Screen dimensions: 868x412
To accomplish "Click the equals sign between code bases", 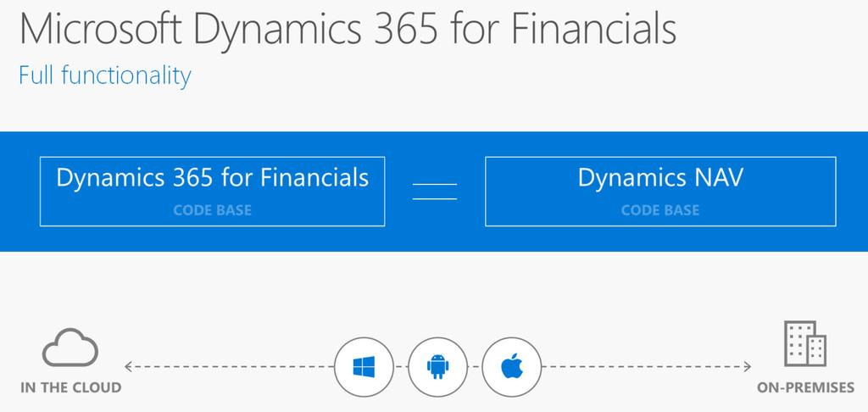I will (435, 191).
